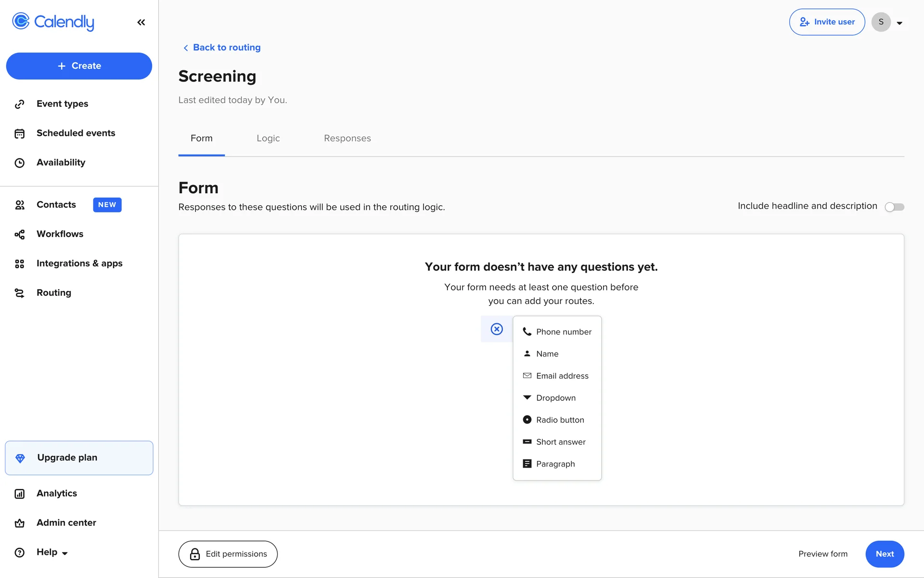Image resolution: width=924 pixels, height=578 pixels.
Task: Open Workflows in the sidebar
Action: (60, 234)
